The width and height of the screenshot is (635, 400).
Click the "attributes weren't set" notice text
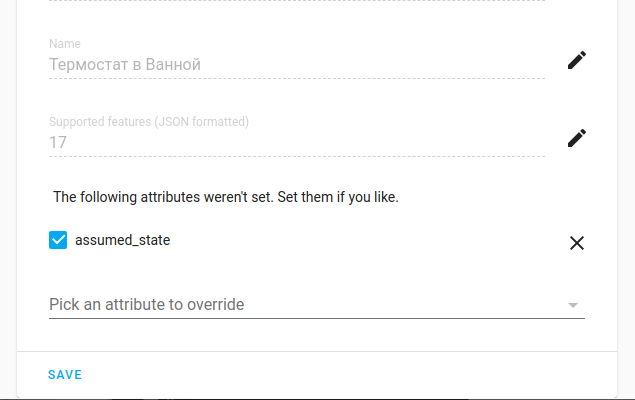pyautogui.click(x=226, y=197)
